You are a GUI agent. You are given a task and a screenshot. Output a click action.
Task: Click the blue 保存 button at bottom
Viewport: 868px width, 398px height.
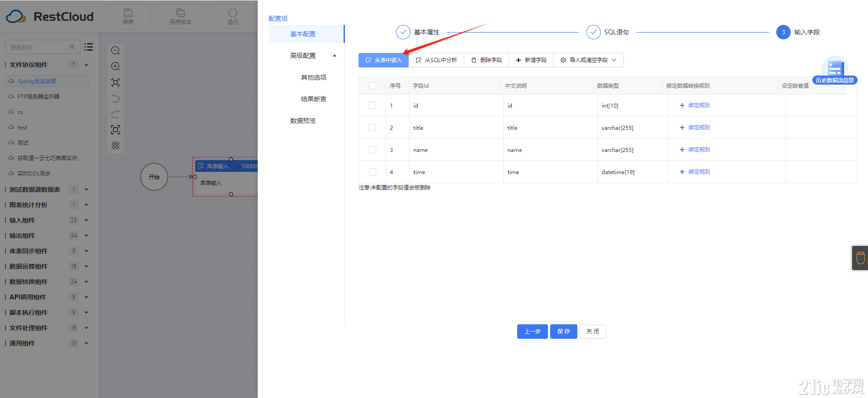pos(564,332)
